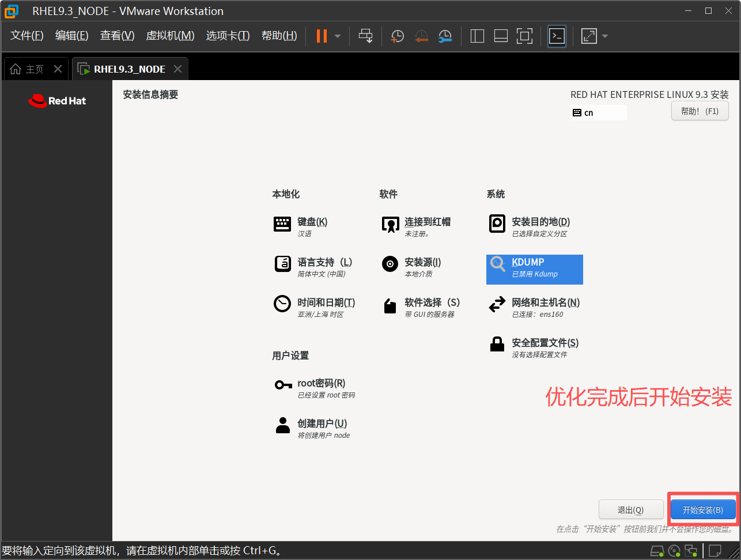Image resolution: width=741 pixels, height=560 pixels.
Task: Click the disk warning note below 开始安装
Action: tap(645, 529)
